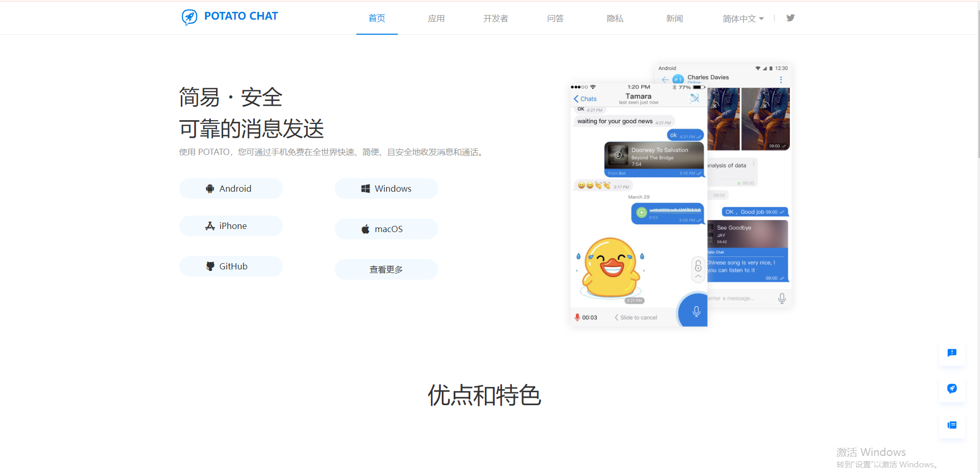Click the feedback message icon on right sidebar
The height and width of the screenshot is (473, 980).
[x=952, y=353]
